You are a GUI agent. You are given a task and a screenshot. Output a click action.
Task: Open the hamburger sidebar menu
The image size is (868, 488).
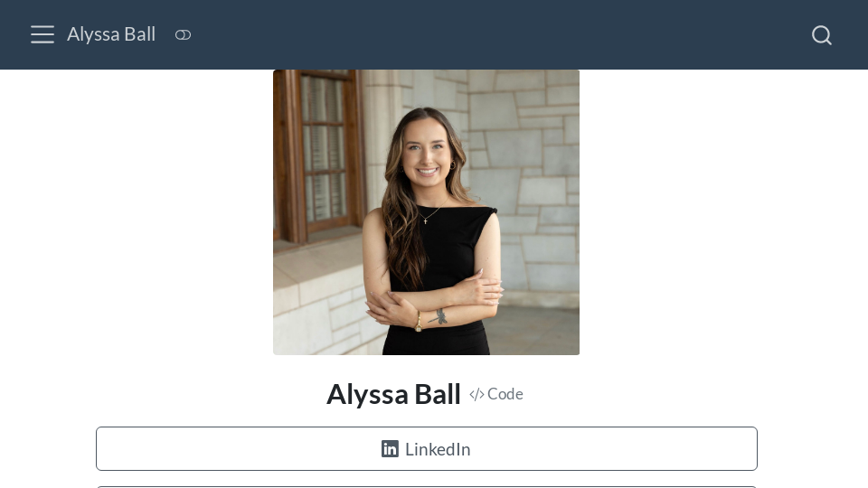[x=42, y=34]
